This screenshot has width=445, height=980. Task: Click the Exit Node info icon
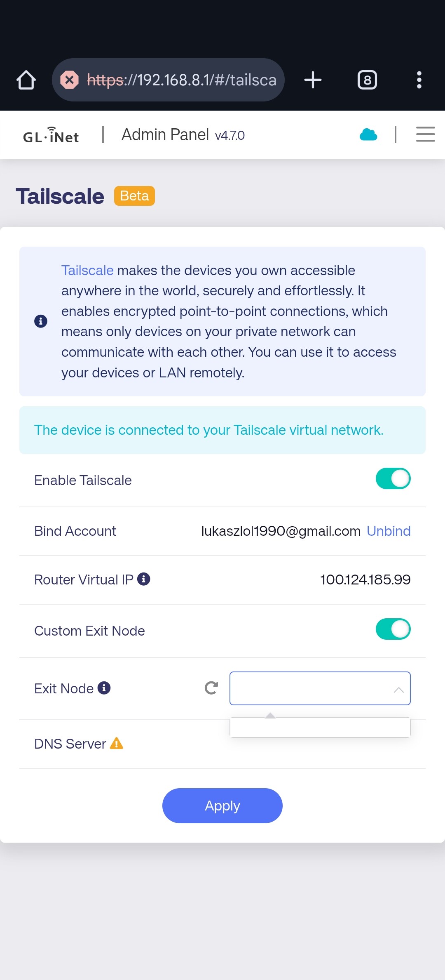[x=104, y=688]
